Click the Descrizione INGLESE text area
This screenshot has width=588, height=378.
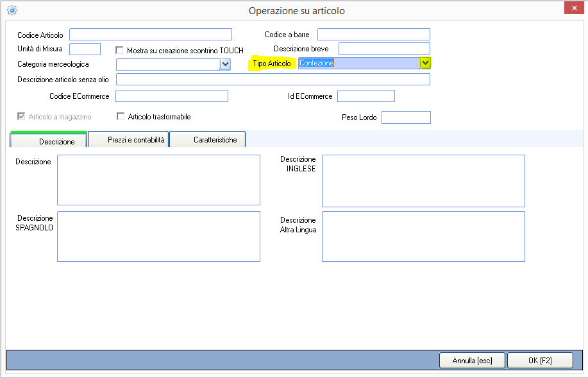(x=423, y=181)
